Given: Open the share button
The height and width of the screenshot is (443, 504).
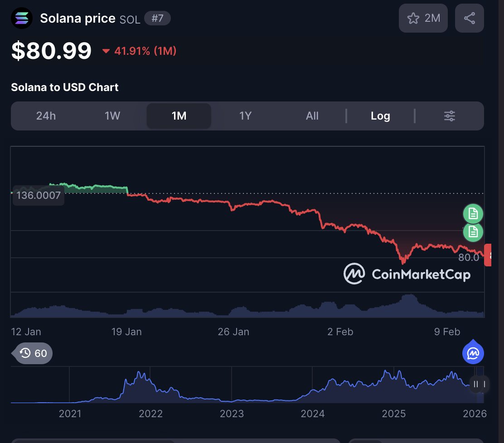Looking at the screenshot, I should click(x=469, y=18).
